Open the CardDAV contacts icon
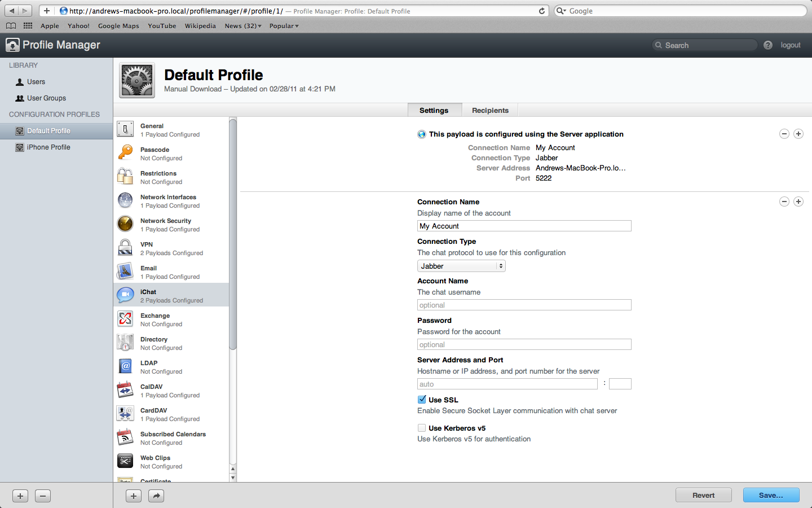Screen dimensions: 812x508 tap(125, 414)
